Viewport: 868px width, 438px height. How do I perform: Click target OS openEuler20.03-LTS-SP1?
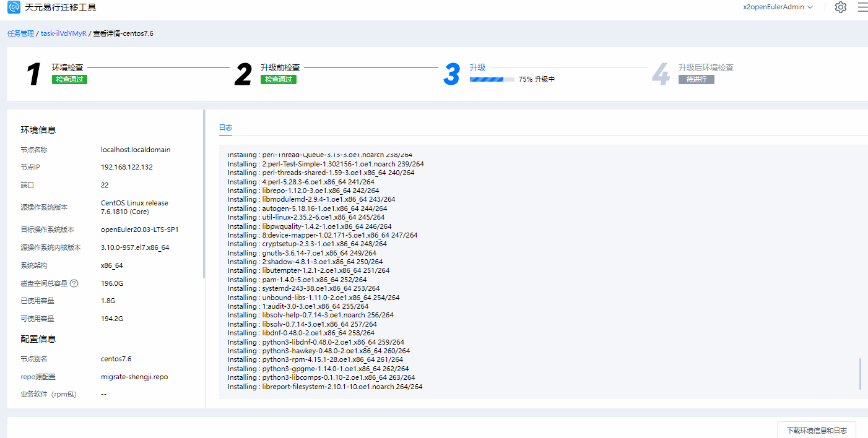[x=139, y=230]
